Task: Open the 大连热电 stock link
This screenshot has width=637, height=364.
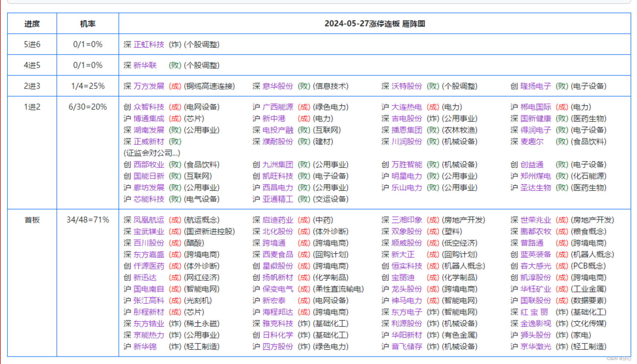Action: pyautogui.click(x=406, y=107)
